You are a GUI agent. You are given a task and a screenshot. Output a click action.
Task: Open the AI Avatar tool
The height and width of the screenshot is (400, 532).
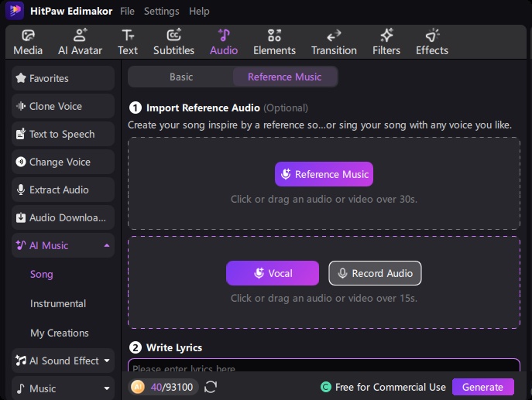click(x=80, y=36)
